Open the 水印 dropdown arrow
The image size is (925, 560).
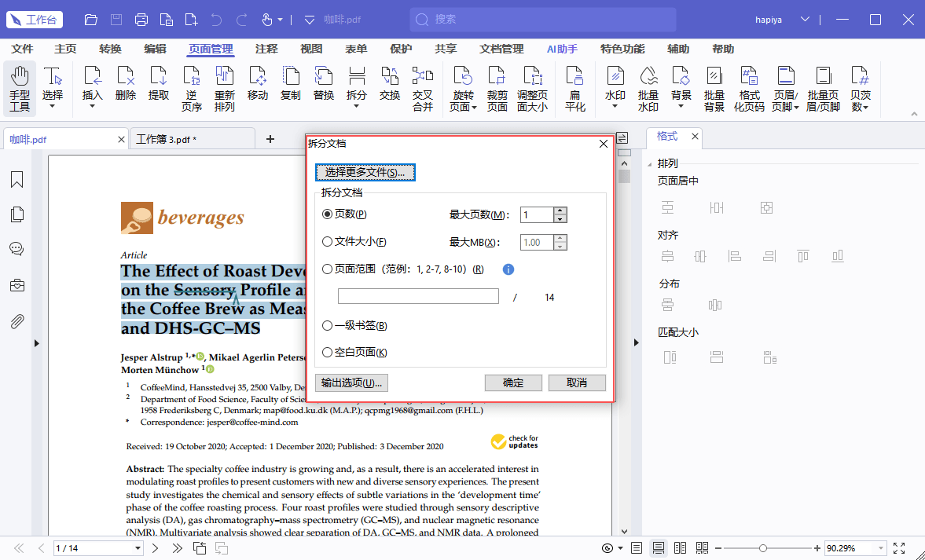pos(615,107)
